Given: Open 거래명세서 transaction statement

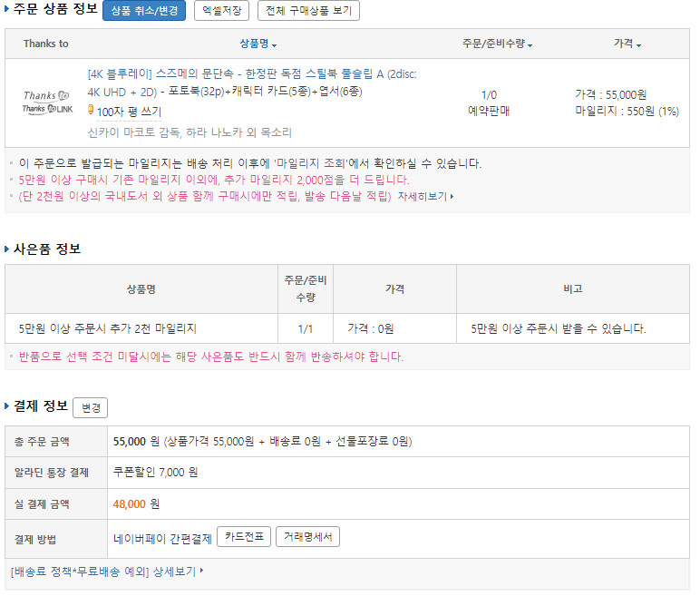Looking at the screenshot, I should point(307,536).
